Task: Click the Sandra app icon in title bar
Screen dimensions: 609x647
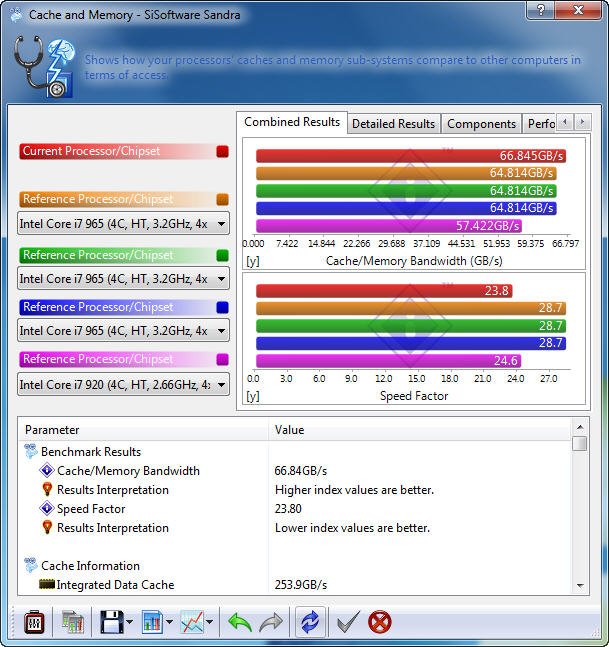Action: pyautogui.click(x=17, y=15)
